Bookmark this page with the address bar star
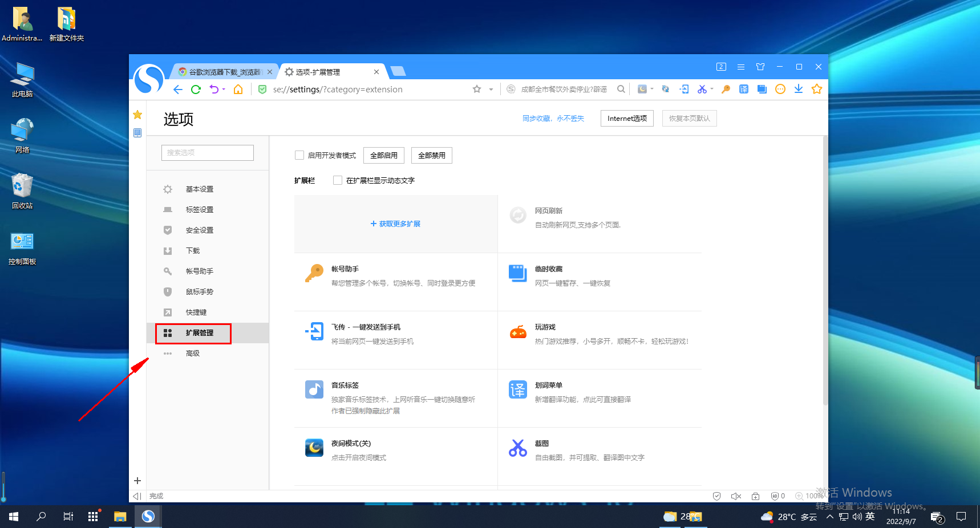Viewport: 980px width, 528px height. 477,89
